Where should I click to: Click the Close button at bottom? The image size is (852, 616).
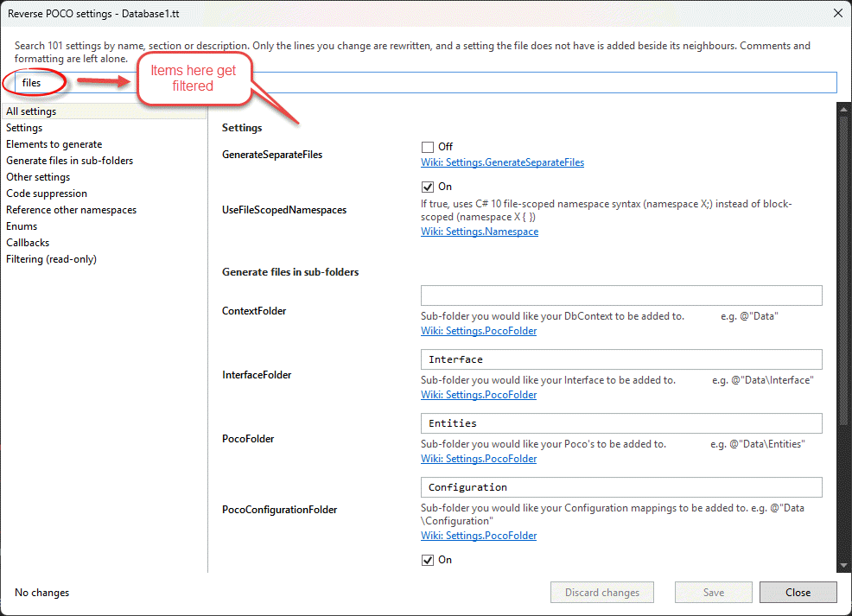coord(798,593)
